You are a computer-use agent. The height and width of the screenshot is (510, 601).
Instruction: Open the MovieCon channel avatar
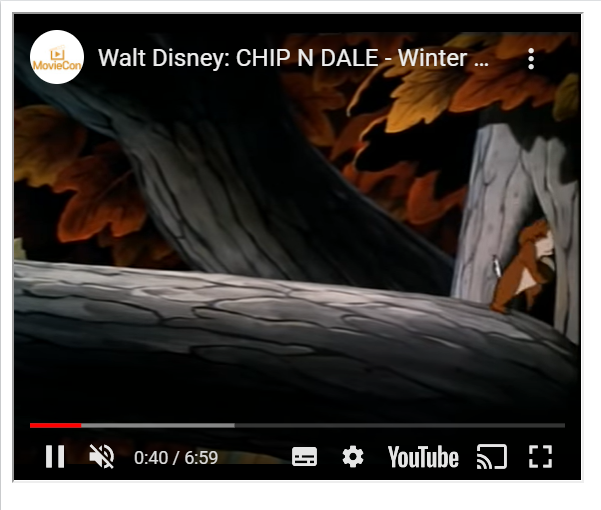click(x=57, y=57)
